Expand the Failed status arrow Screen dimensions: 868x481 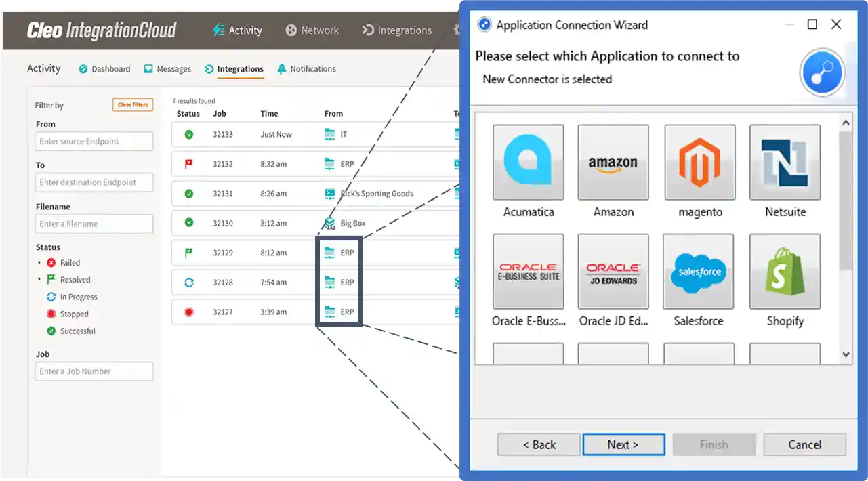(39, 263)
